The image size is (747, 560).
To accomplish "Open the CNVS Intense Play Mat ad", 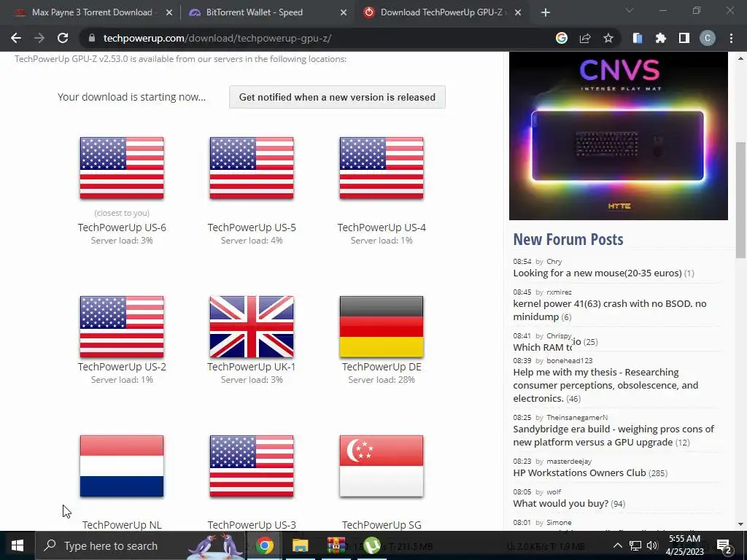I will (x=619, y=136).
